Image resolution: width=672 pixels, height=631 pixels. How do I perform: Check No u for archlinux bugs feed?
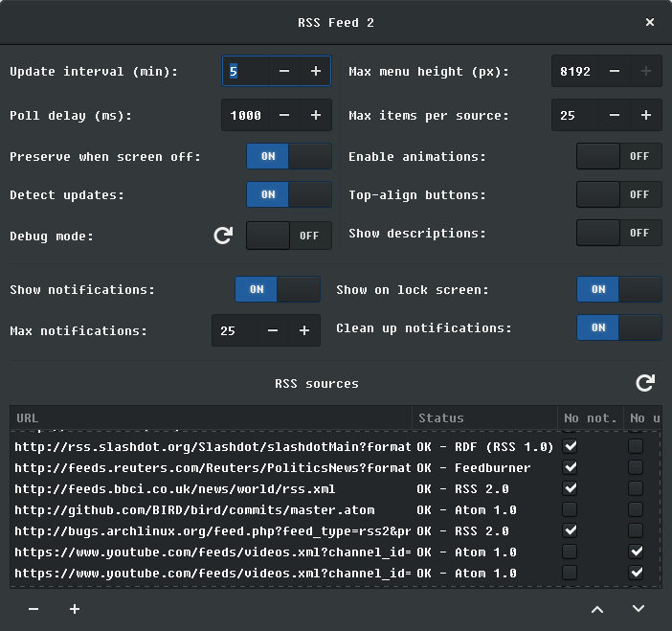click(x=636, y=530)
